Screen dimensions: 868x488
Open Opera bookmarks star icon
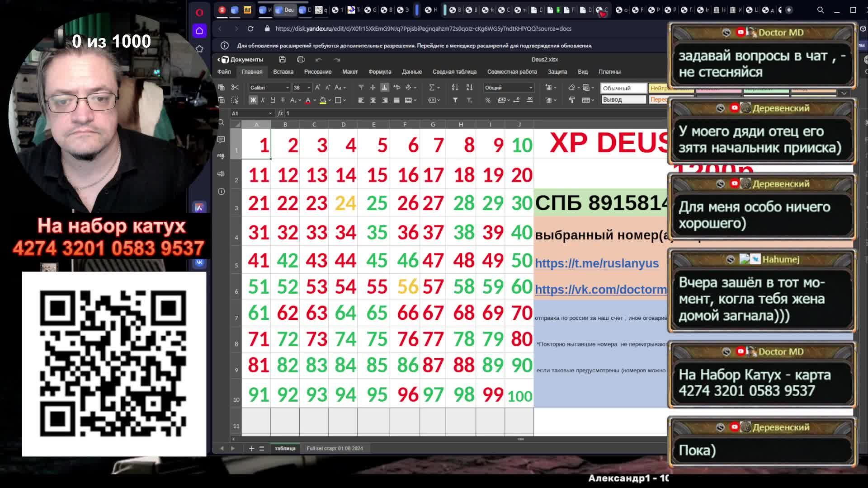click(x=199, y=49)
